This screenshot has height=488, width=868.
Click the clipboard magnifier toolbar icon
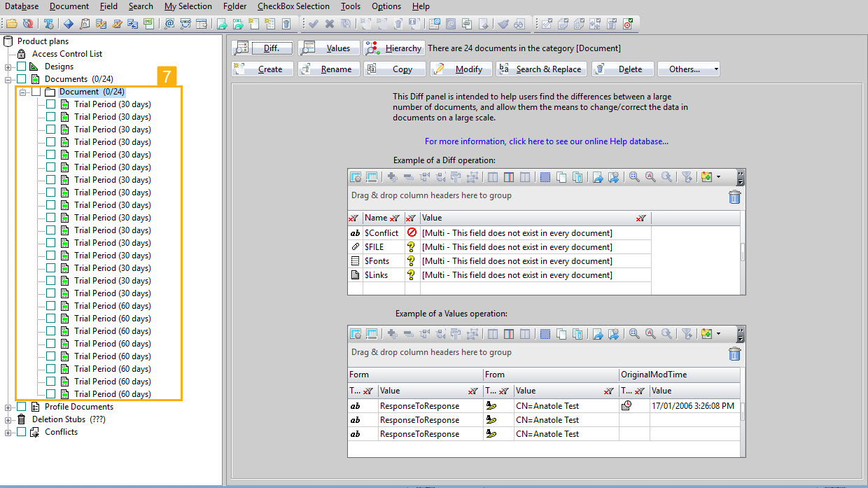pos(85,24)
